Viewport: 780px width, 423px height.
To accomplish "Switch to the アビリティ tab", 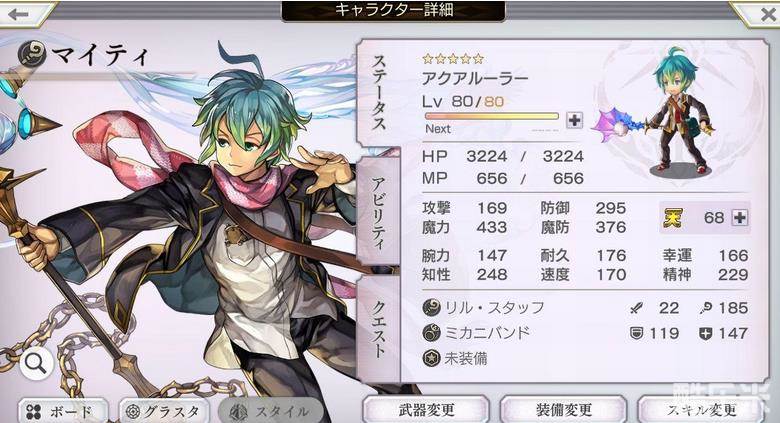I will (379, 212).
